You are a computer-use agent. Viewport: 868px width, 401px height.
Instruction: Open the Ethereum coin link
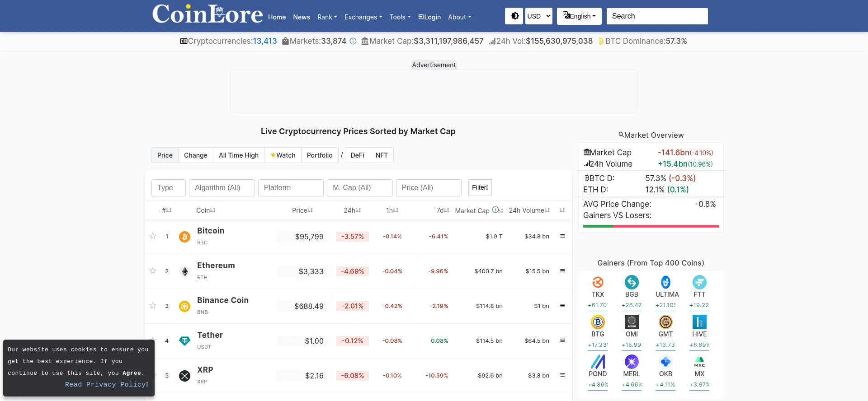tap(216, 266)
